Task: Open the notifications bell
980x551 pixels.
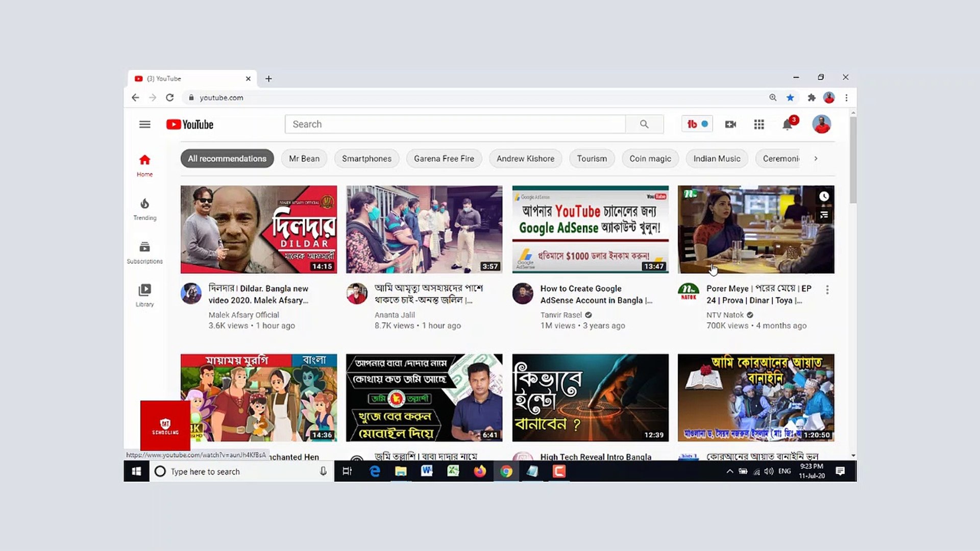Action: pos(787,124)
